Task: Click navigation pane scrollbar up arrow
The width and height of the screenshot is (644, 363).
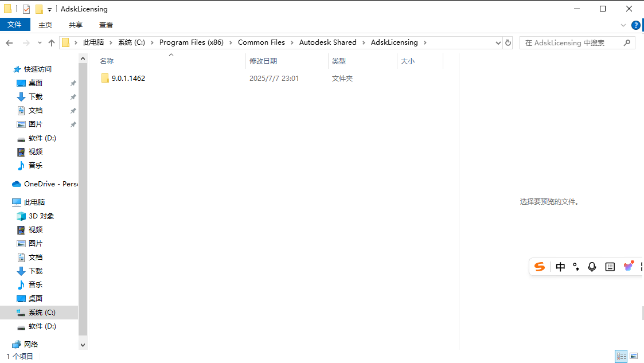Action: [x=83, y=58]
